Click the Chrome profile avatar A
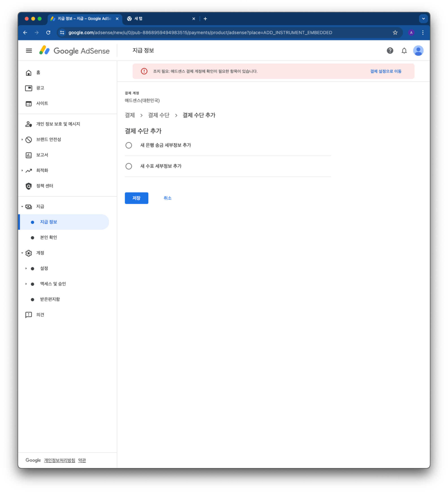 [x=411, y=33]
